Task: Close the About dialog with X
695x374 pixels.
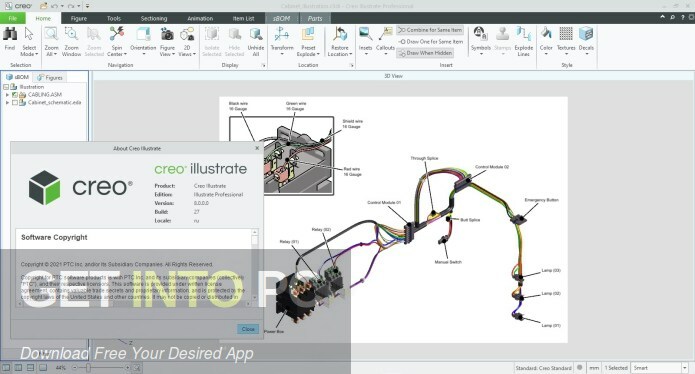Action: pyautogui.click(x=257, y=148)
